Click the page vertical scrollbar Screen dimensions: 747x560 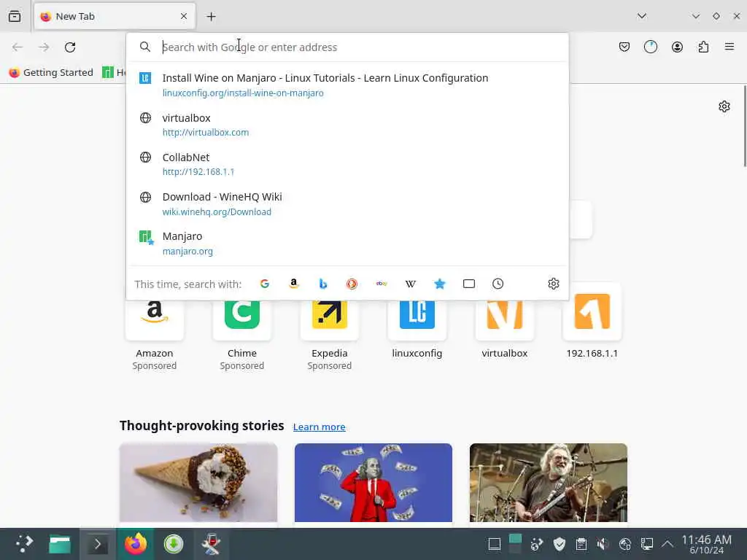[x=745, y=126]
